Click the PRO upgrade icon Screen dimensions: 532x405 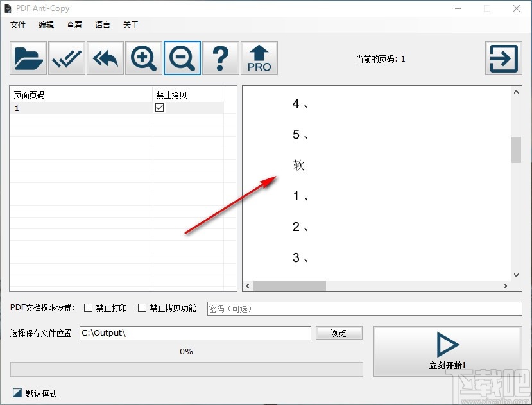coord(259,58)
